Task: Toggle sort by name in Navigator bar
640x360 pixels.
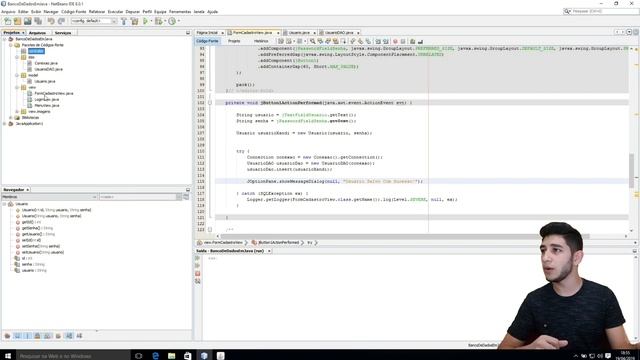Action: 69,336
